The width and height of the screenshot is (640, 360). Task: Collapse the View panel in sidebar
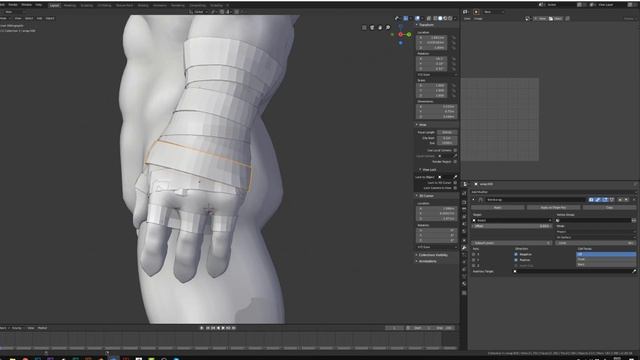point(417,124)
